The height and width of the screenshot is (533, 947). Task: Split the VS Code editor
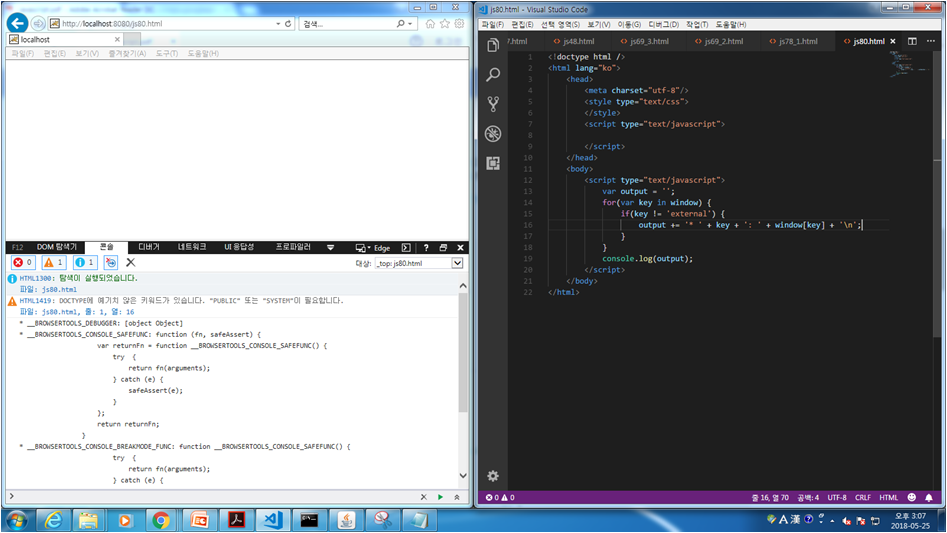click(x=912, y=41)
